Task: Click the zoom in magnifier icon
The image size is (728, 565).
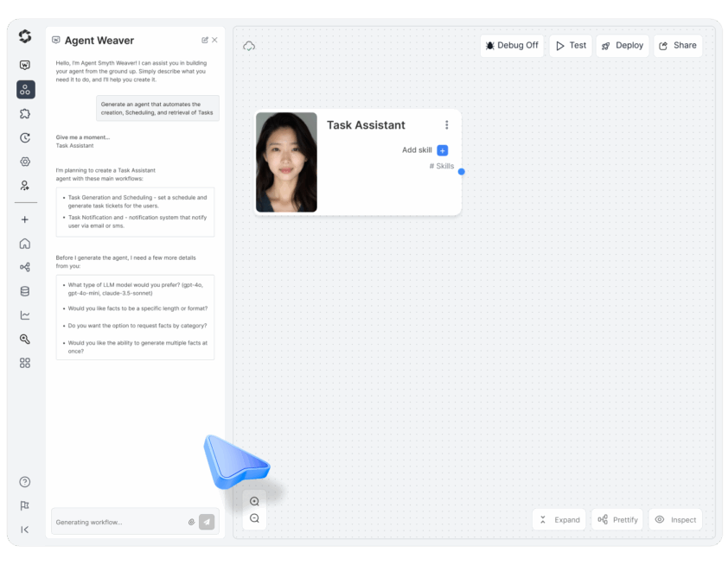Action: 254,501
